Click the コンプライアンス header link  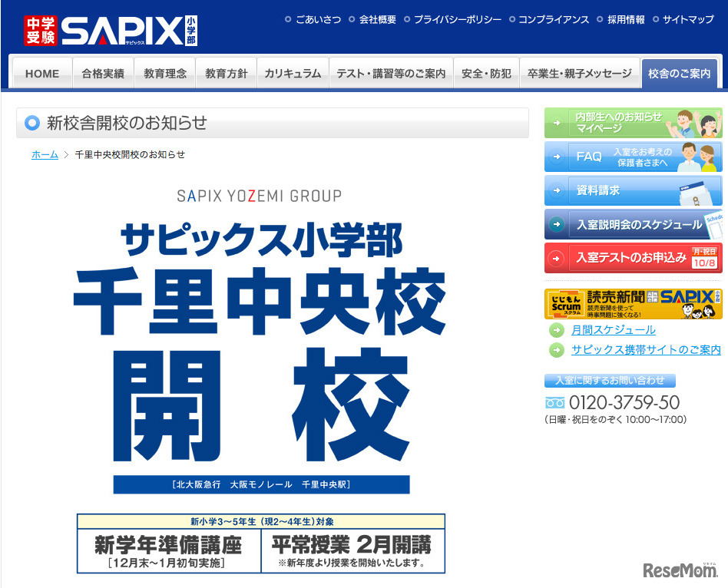coord(554,19)
